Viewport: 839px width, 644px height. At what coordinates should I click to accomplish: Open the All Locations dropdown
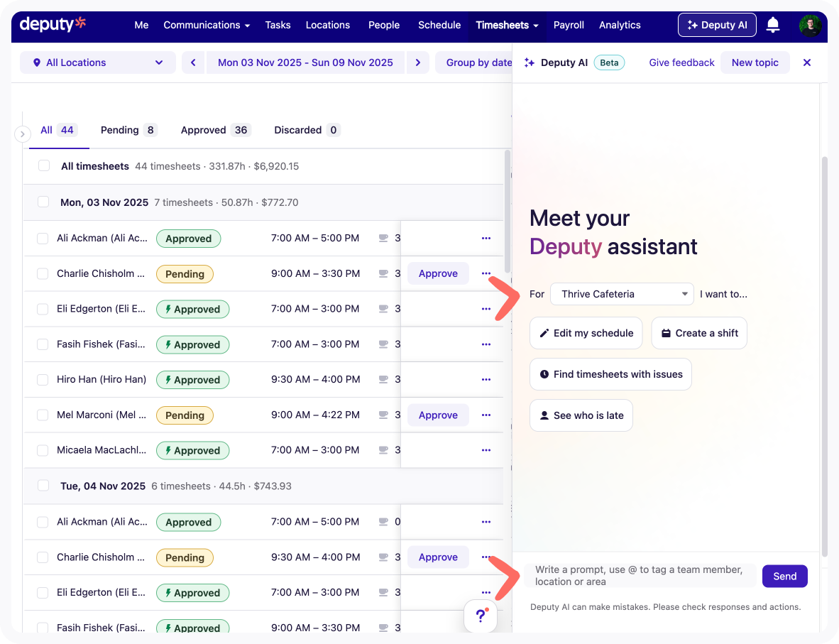pos(98,62)
